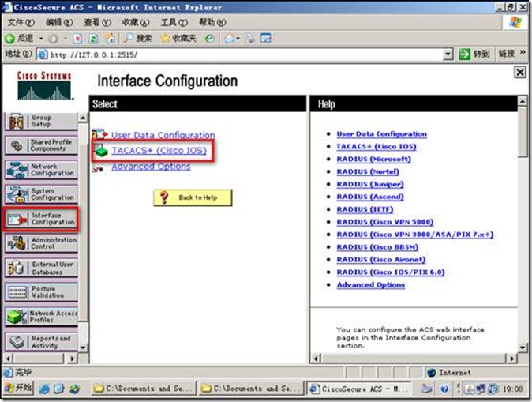Select Interface Configuration sidebar button
532x402 pixels.
click(41, 219)
